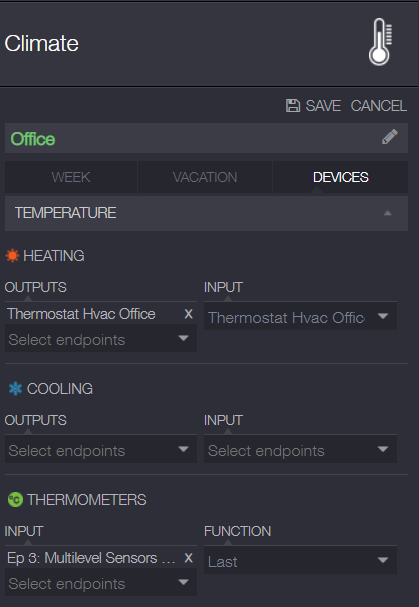The height and width of the screenshot is (607, 419).
Task: Open the Function dropdown set to Last
Action: [300, 561]
